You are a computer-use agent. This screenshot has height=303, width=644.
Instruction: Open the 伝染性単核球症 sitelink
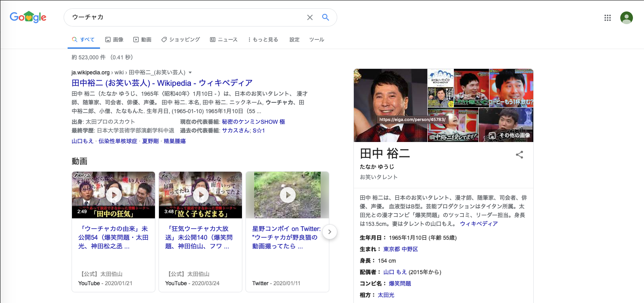click(x=118, y=141)
